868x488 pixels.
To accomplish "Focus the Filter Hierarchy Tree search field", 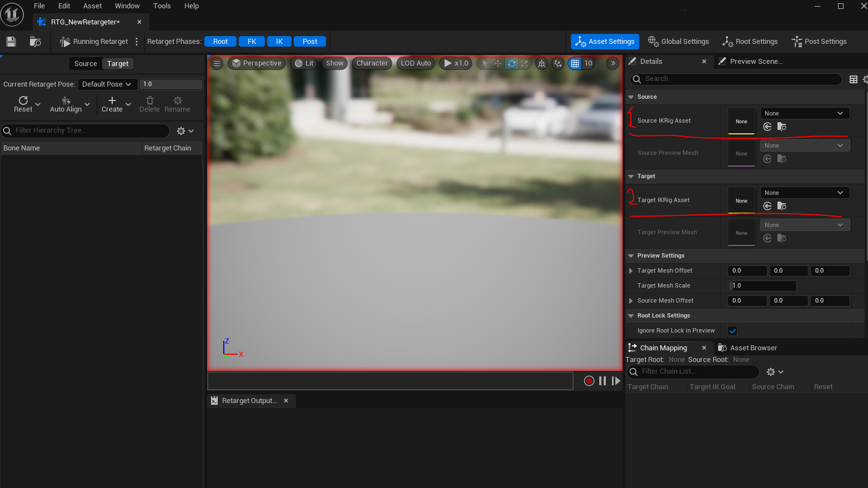I will coord(85,131).
